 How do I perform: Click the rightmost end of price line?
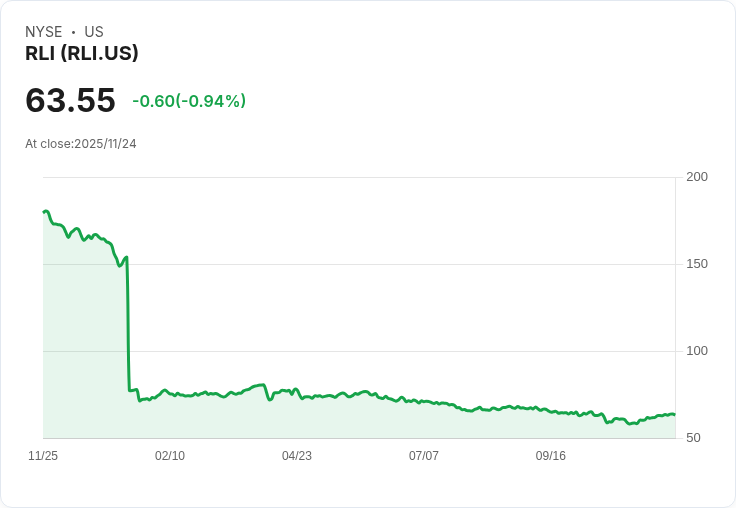(x=674, y=414)
